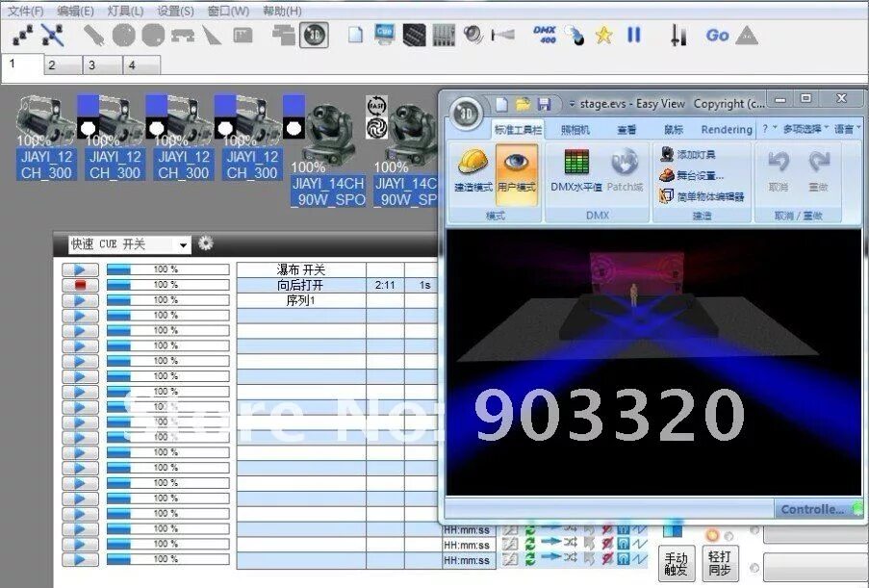Click the scattered fixtures icon in the toolbar
Screen dimensions: 869x588
tap(23, 36)
